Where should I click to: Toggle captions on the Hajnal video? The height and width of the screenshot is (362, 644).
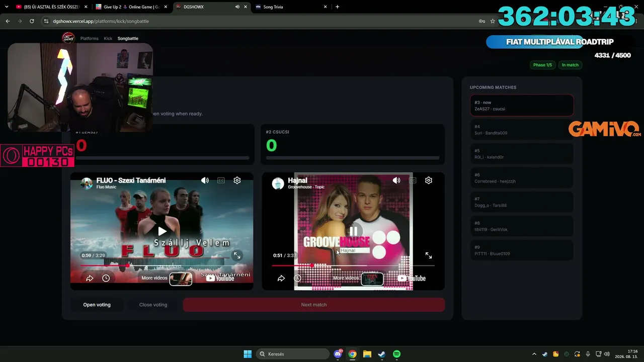[413, 180]
